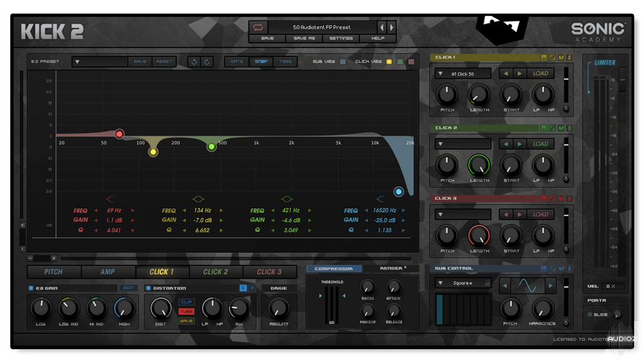Increase the 69 Hz frequency value
Screen dimensions: 644x362
point(133,210)
